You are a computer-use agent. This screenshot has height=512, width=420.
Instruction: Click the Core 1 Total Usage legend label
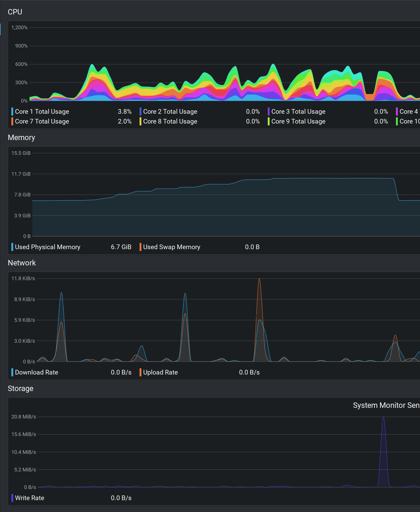(x=42, y=111)
